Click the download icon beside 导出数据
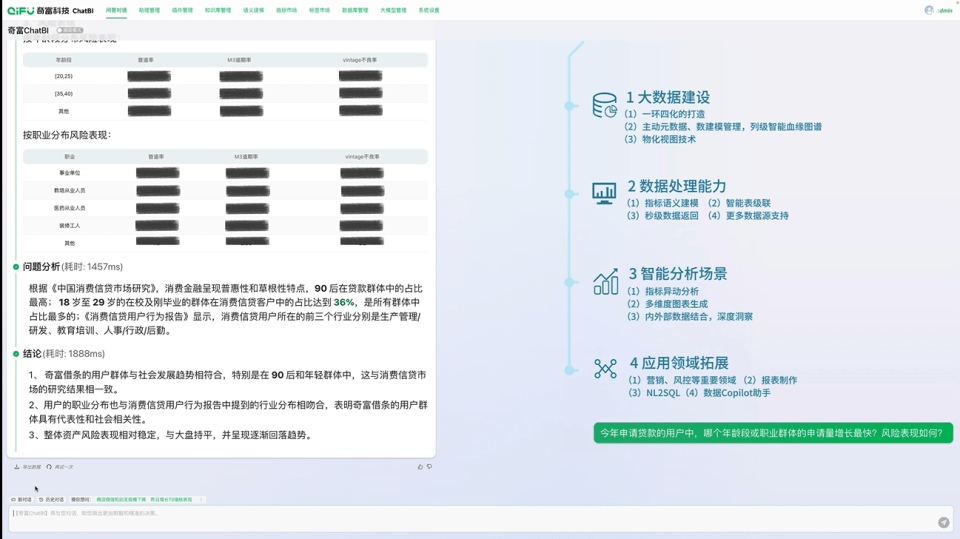Viewport: 960px width, 539px height. click(x=17, y=467)
